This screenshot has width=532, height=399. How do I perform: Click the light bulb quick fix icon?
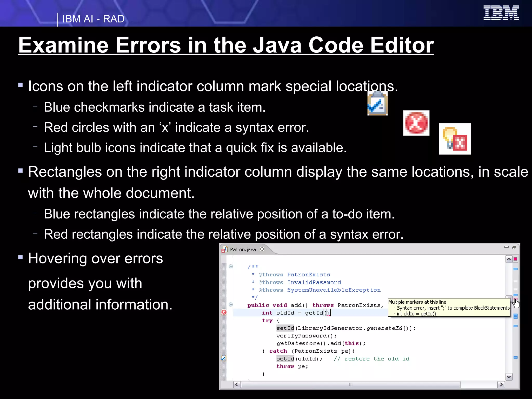[455, 139]
